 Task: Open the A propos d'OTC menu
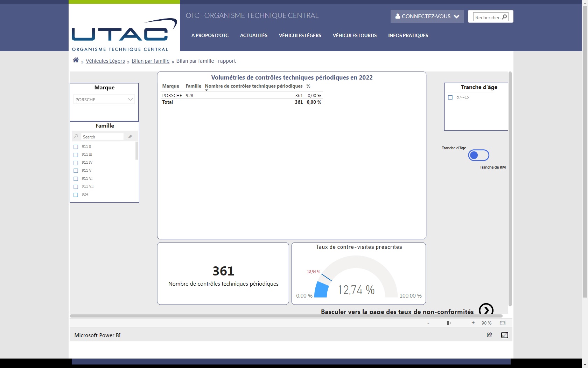click(x=210, y=35)
